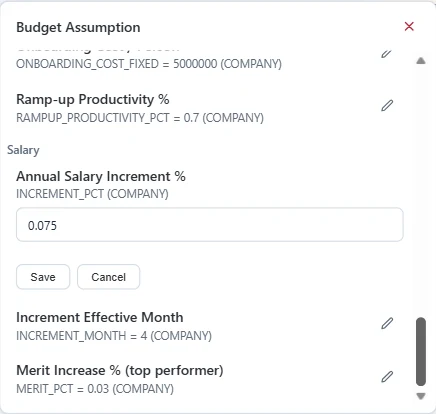Select the Budget Assumption title text

point(78,27)
